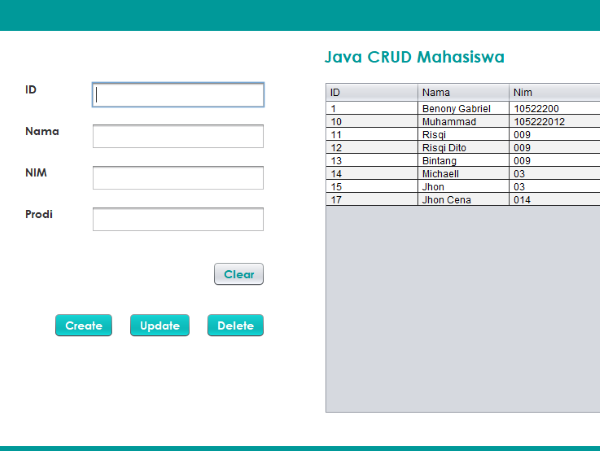
Task: Click the Nim column header
Action: (554, 92)
